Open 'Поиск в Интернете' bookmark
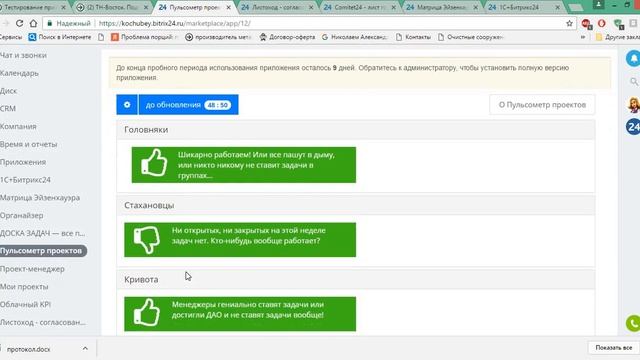The width and height of the screenshot is (640, 360). 60,37
